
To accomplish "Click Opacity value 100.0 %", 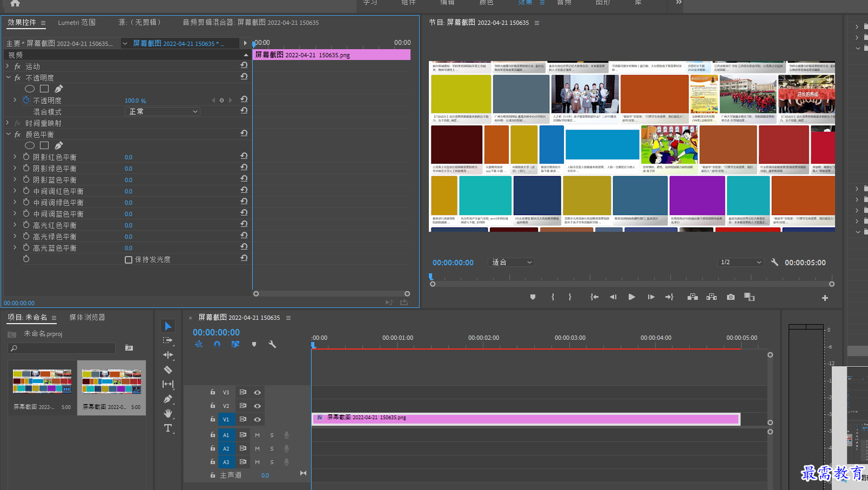I will (135, 100).
